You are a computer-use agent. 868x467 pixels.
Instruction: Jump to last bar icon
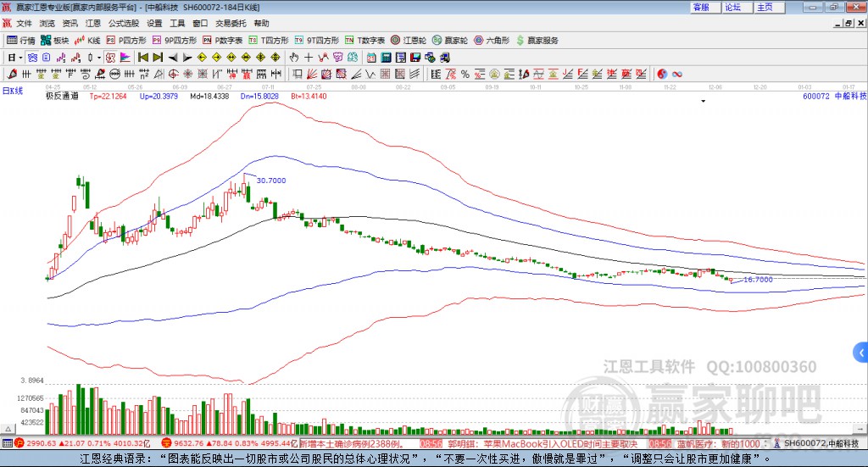click(x=158, y=58)
